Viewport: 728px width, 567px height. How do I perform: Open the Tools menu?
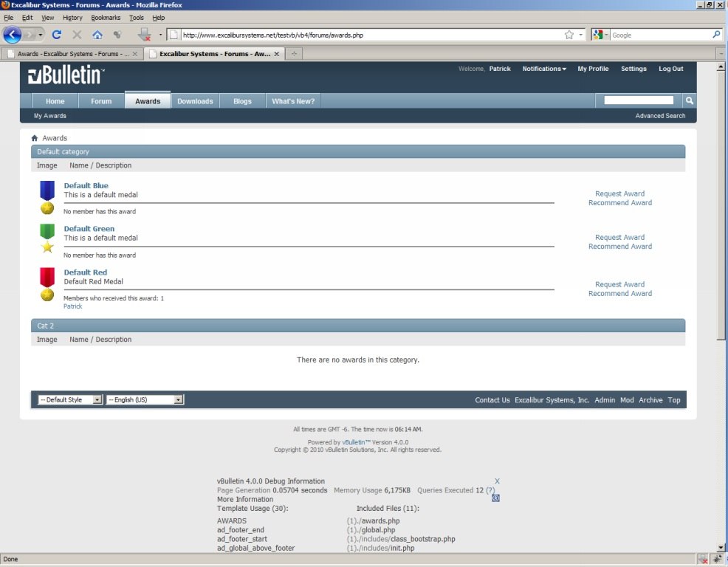coord(137,18)
